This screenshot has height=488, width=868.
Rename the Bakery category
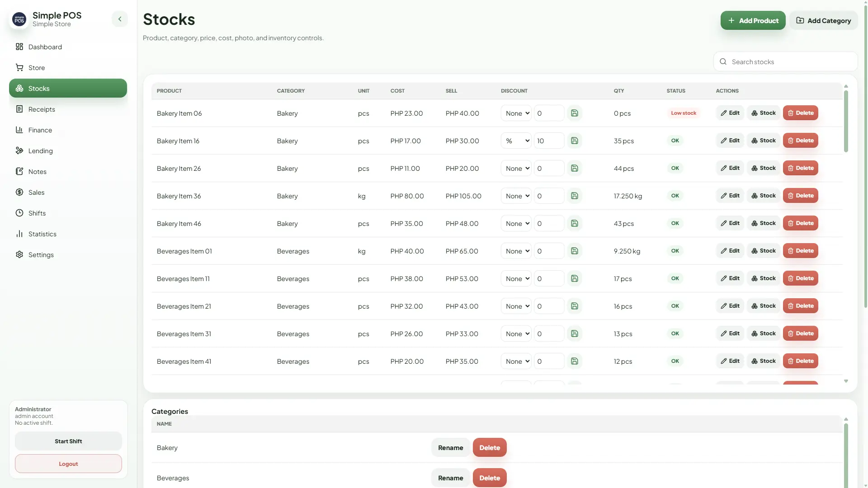tap(450, 447)
